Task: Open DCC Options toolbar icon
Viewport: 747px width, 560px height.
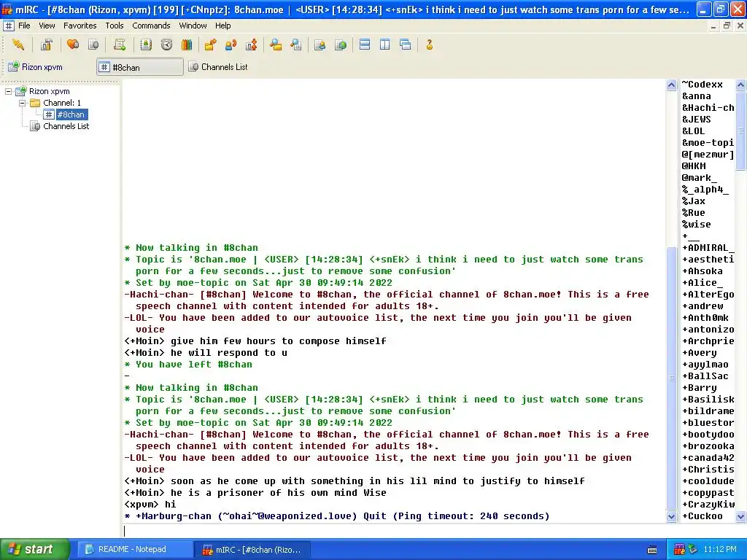Action: (x=251, y=44)
